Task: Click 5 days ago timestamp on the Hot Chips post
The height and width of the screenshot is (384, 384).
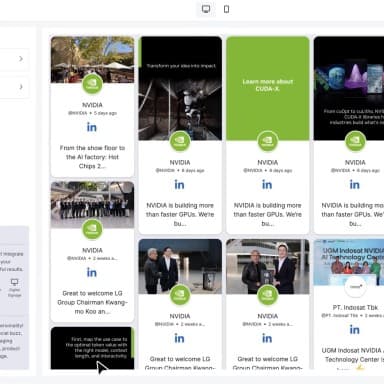Action: pos(105,113)
